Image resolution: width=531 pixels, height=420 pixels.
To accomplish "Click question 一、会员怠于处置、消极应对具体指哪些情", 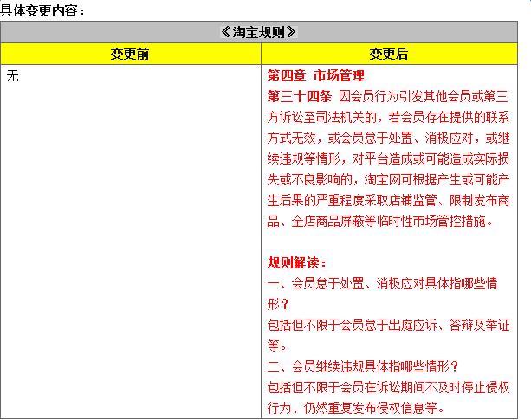I will point(382,284).
